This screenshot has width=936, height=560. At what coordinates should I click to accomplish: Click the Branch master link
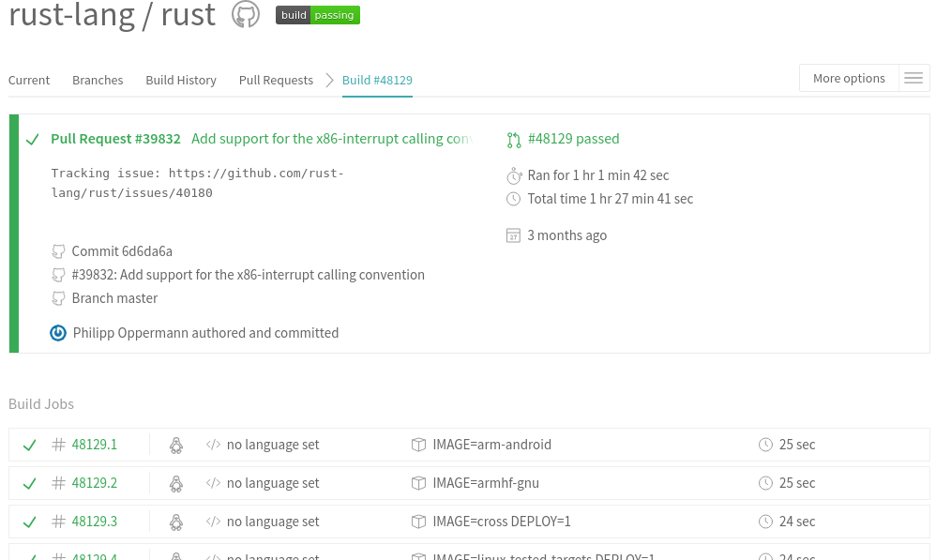114,298
